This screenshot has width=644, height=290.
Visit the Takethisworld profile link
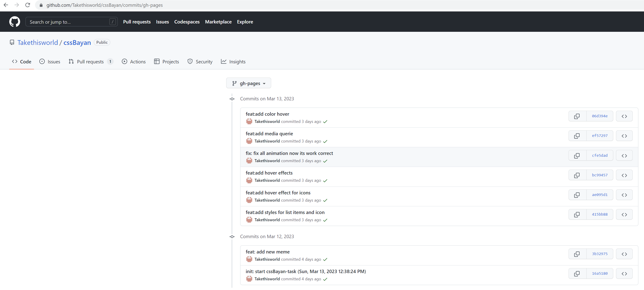(x=38, y=42)
